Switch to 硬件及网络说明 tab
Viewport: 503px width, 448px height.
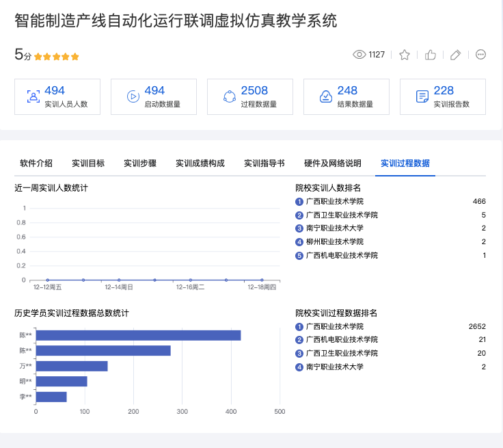click(x=333, y=163)
